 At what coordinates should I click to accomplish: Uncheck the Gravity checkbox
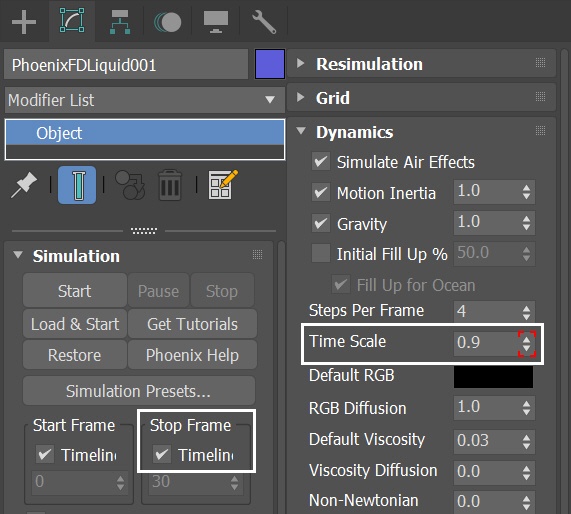tap(321, 223)
